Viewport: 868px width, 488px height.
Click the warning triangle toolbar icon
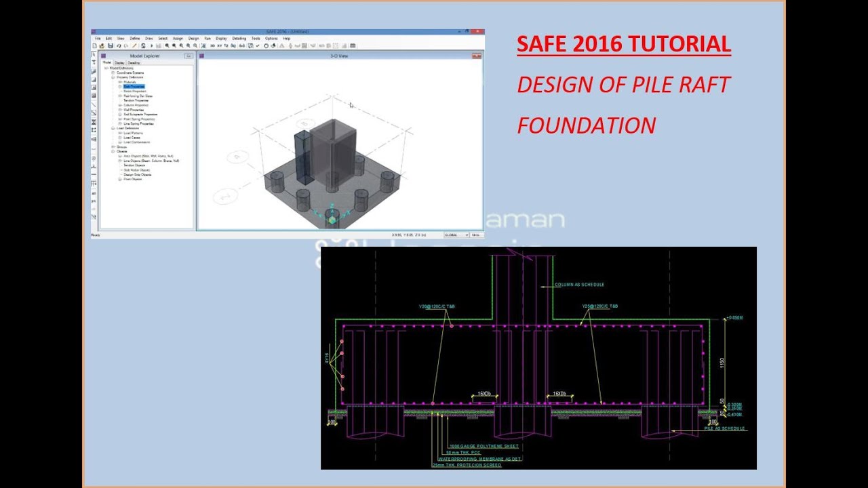tap(282, 45)
